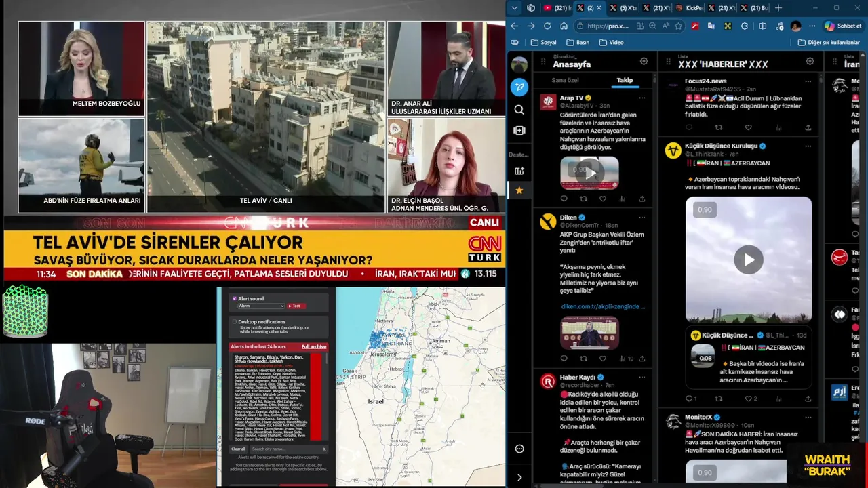This screenshot has height=488, width=868.
Task: Switch to the (21) Bu tab
Action: (x=755, y=8)
